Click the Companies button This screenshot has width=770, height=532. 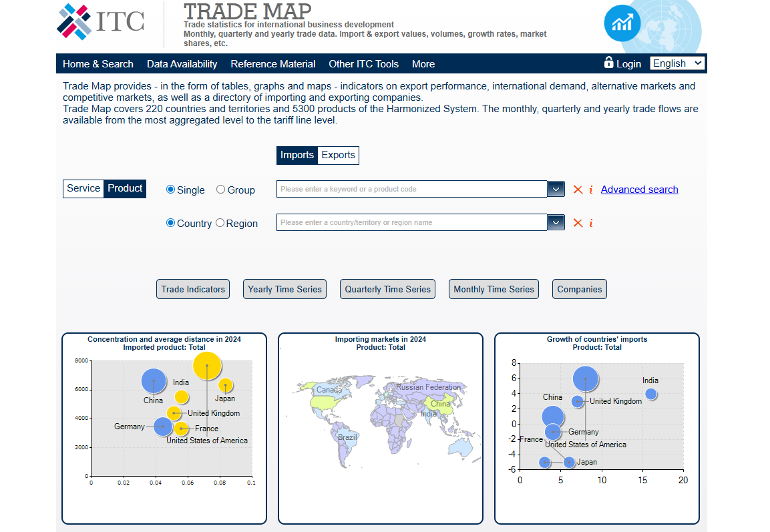(580, 289)
